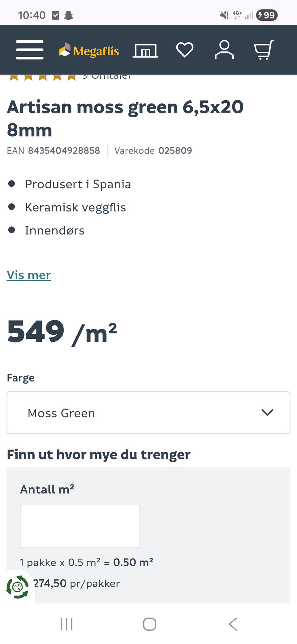The image size is (297, 644).
Task: Tap the Snapchat notification icon
Action: point(68,15)
